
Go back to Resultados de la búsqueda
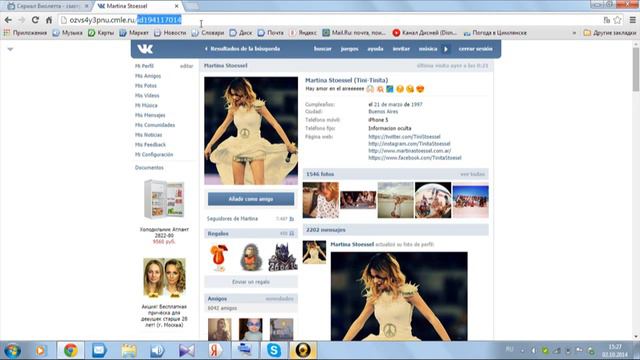242,49
